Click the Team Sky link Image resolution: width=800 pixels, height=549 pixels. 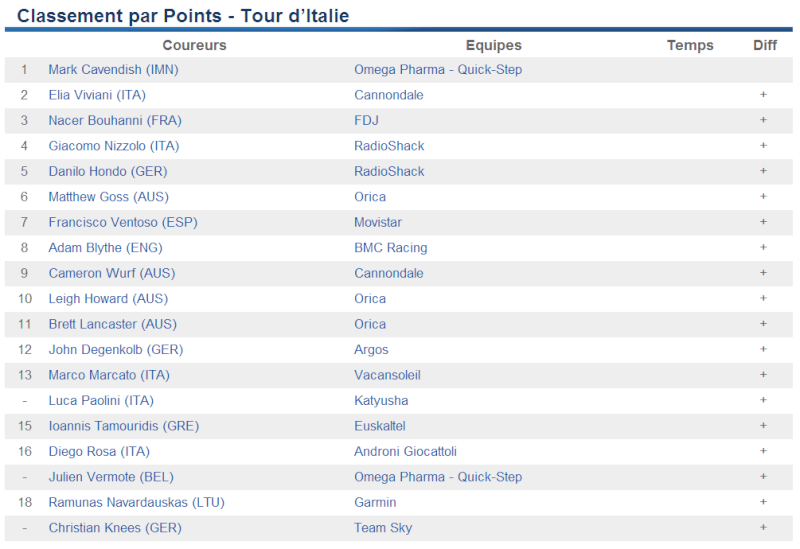(x=383, y=529)
